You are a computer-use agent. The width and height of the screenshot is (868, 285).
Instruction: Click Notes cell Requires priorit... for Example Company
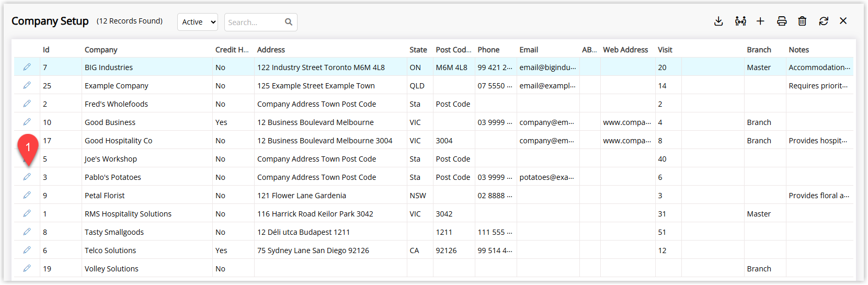pyautogui.click(x=818, y=86)
